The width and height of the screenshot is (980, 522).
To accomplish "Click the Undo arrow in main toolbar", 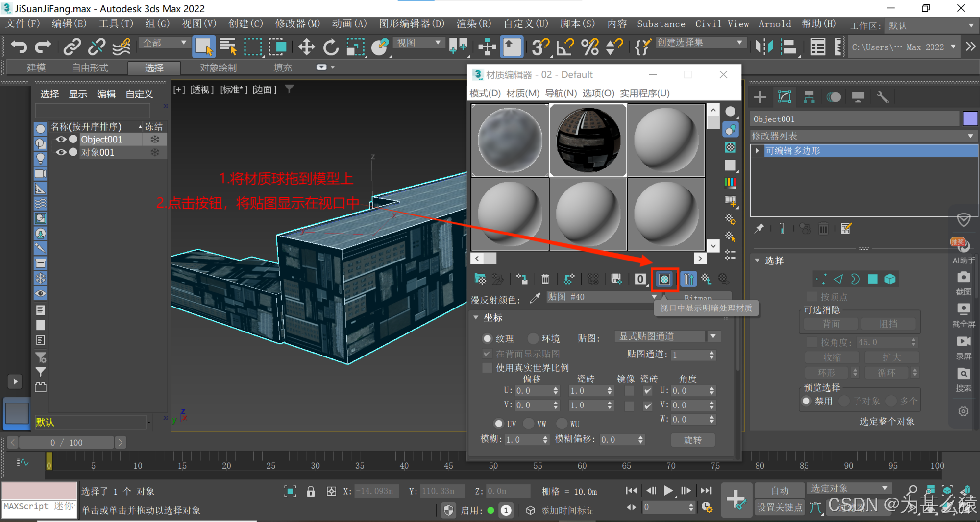I will (19, 47).
